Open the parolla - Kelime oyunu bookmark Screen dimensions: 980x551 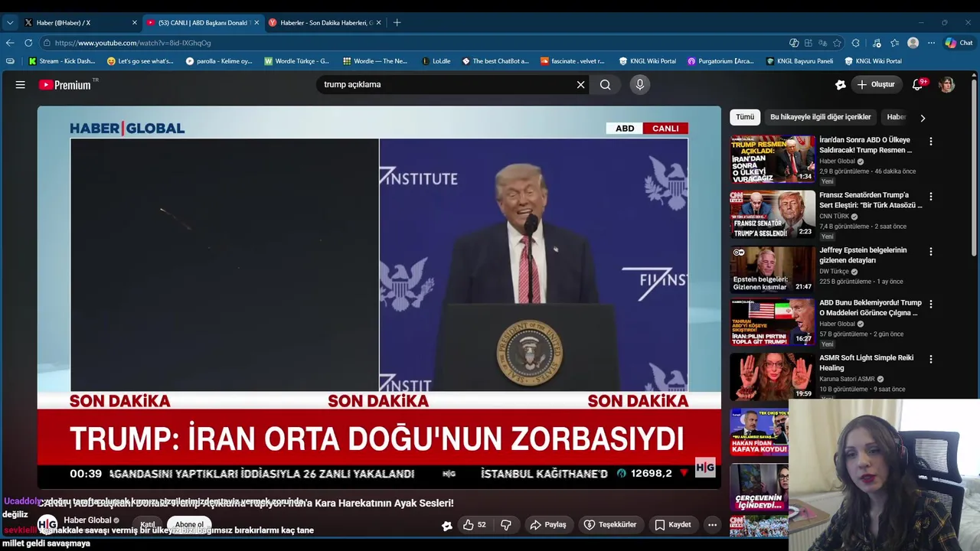pyautogui.click(x=219, y=61)
